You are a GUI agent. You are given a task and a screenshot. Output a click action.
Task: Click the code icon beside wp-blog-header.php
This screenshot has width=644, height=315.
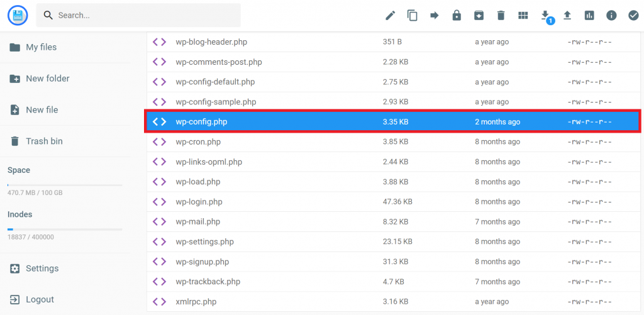coord(159,42)
